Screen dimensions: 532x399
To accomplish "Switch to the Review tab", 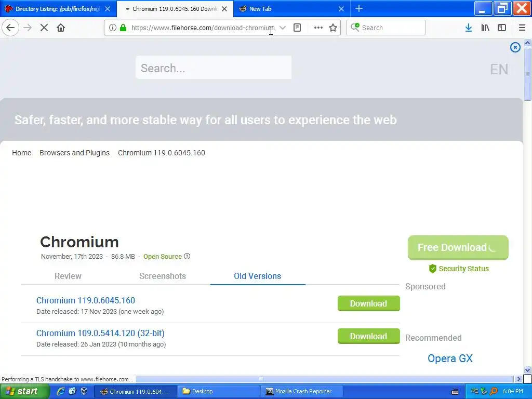I will (x=68, y=276).
